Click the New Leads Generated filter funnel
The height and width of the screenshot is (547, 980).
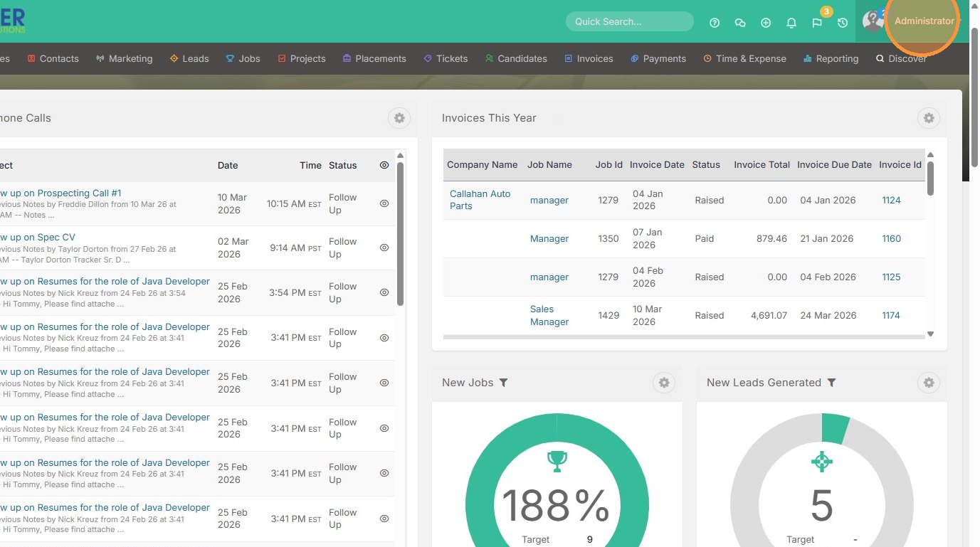[x=831, y=383]
